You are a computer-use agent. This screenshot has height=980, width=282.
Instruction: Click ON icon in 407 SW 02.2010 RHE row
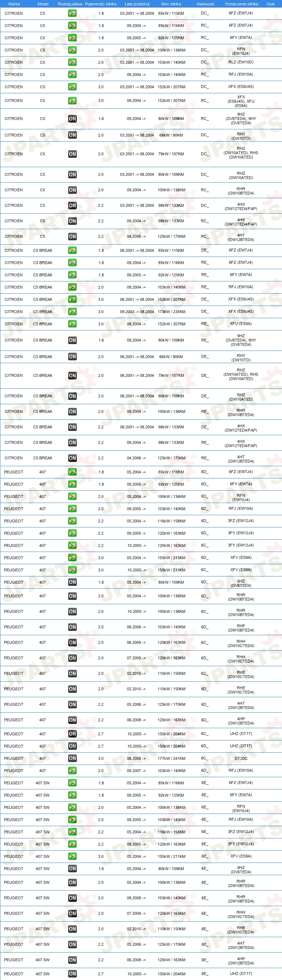point(72,929)
